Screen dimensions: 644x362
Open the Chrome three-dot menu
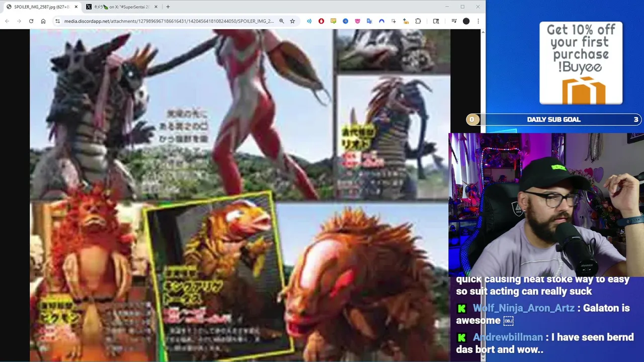tap(478, 21)
